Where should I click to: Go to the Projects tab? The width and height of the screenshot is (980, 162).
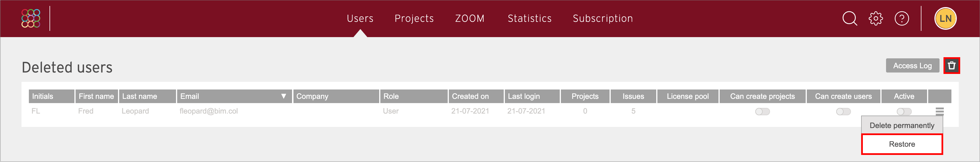(x=414, y=18)
